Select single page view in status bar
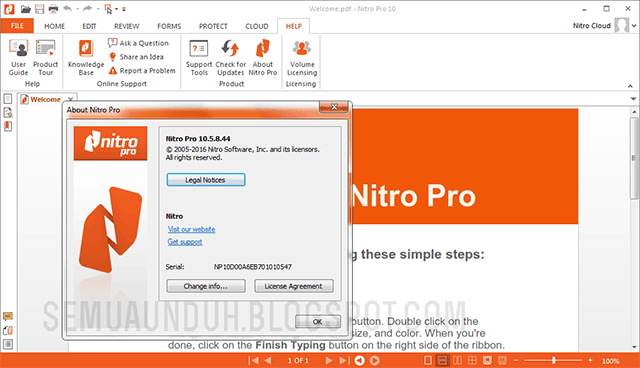The image size is (640, 368). [x=427, y=360]
